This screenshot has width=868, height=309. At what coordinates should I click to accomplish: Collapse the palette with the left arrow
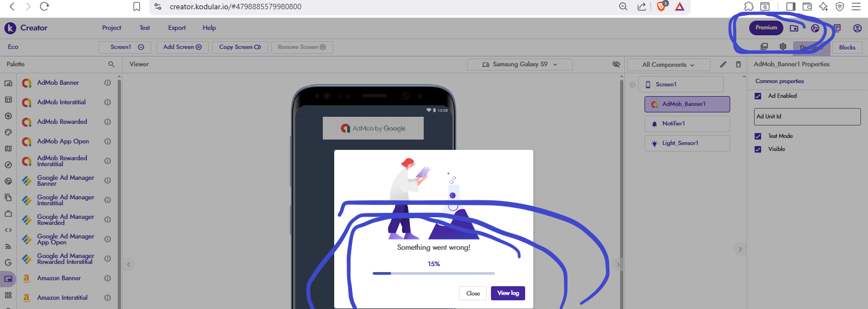[x=129, y=264]
